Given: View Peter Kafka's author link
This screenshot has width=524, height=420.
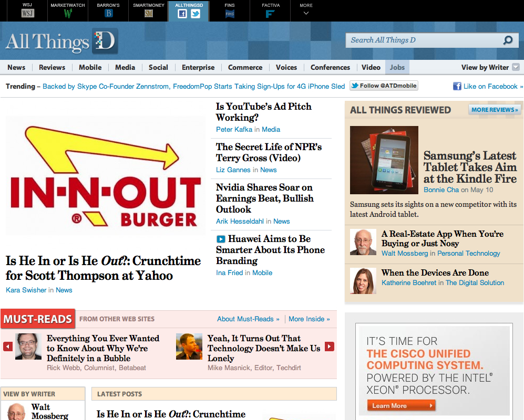Looking at the screenshot, I should click(x=234, y=130).
